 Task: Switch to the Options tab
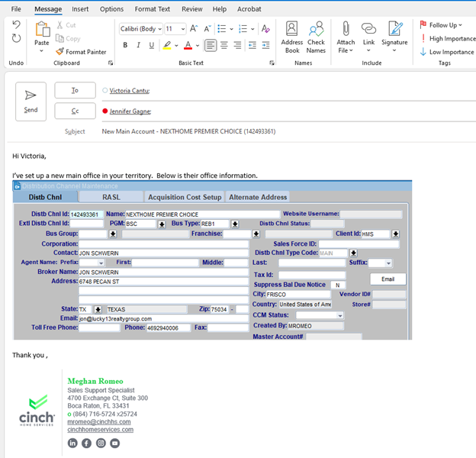click(x=111, y=9)
